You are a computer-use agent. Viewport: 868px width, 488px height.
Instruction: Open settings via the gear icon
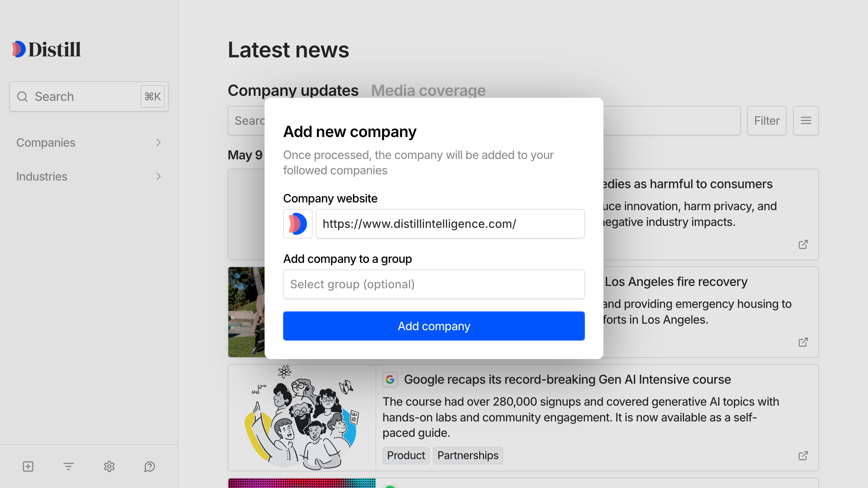click(109, 466)
